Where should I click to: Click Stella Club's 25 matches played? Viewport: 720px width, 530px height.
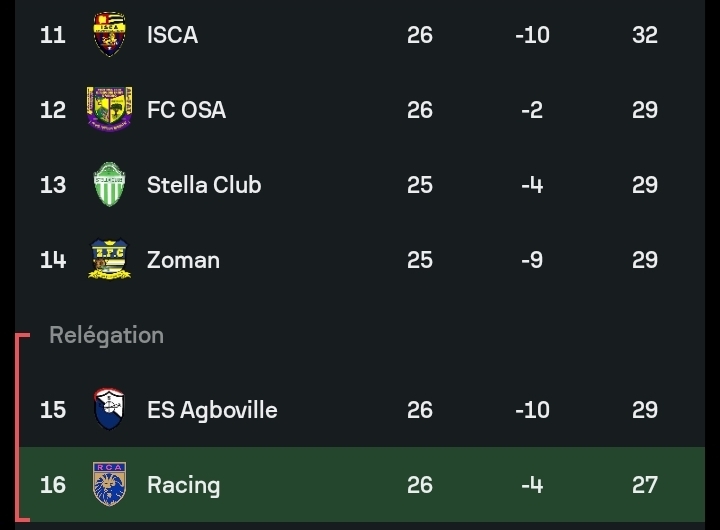coord(420,185)
